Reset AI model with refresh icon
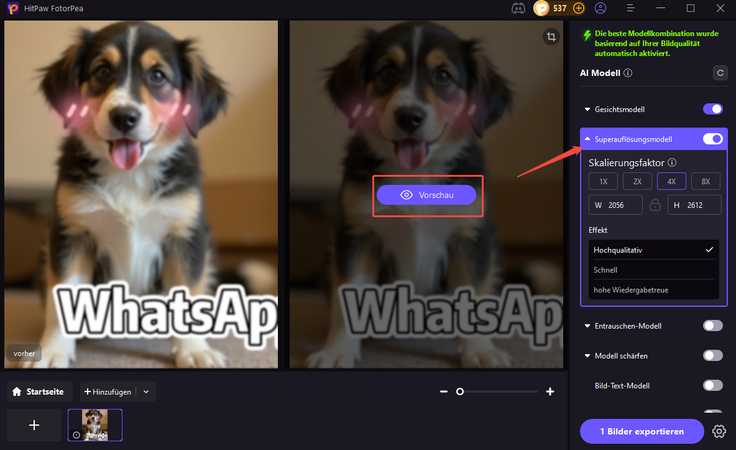Image resolution: width=736 pixels, height=450 pixels. [x=720, y=73]
